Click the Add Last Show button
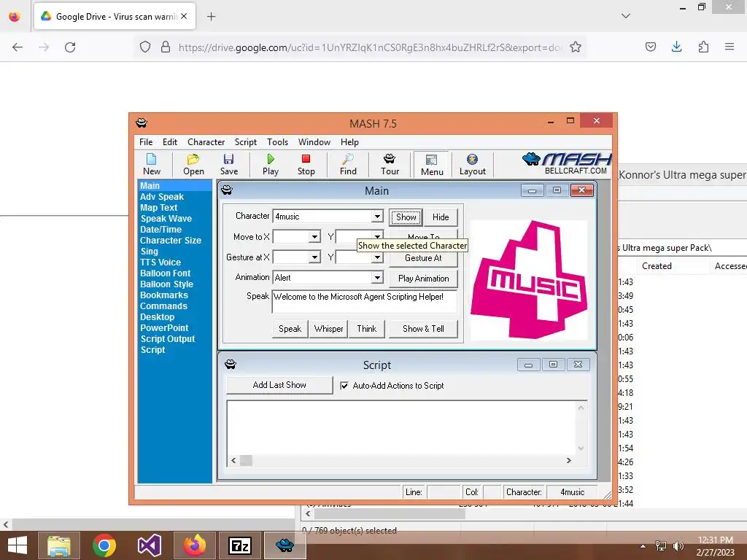Screen dimensions: 747x560 click(x=279, y=385)
